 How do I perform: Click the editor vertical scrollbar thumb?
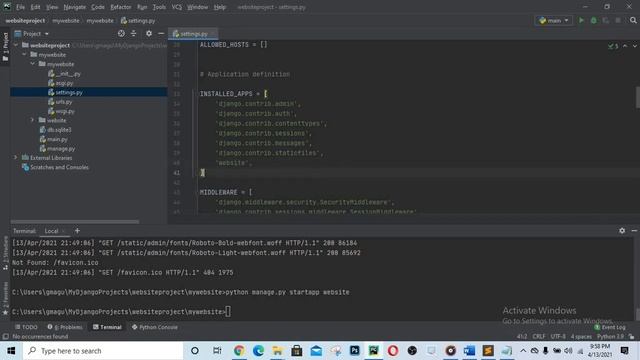[637, 97]
